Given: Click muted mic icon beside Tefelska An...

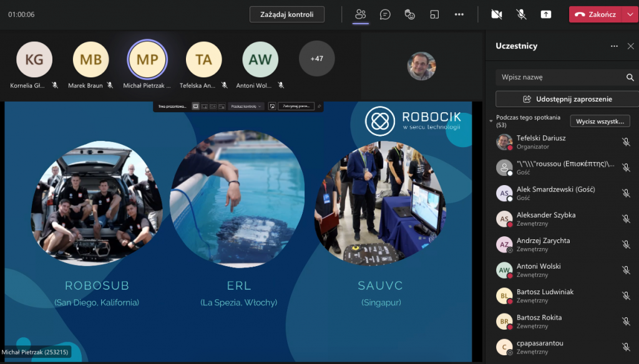Looking at the screenshot, I should (225, 85).
